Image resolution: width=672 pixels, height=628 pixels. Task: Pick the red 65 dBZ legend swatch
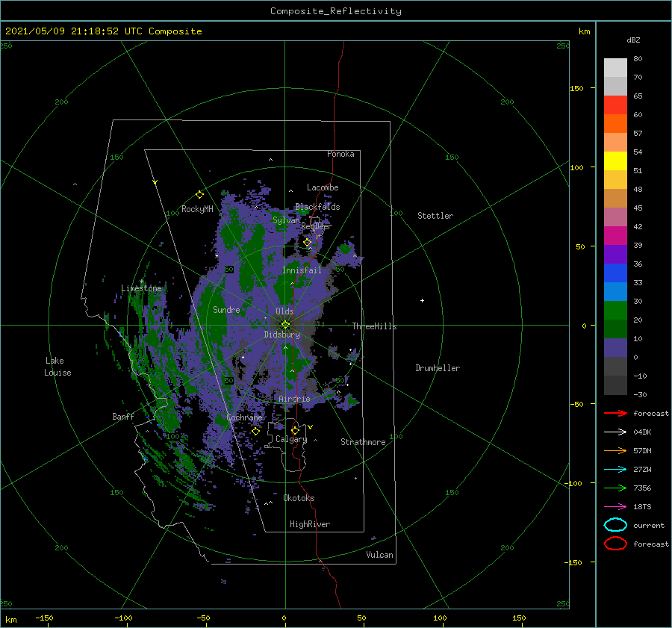coord(615,105)
